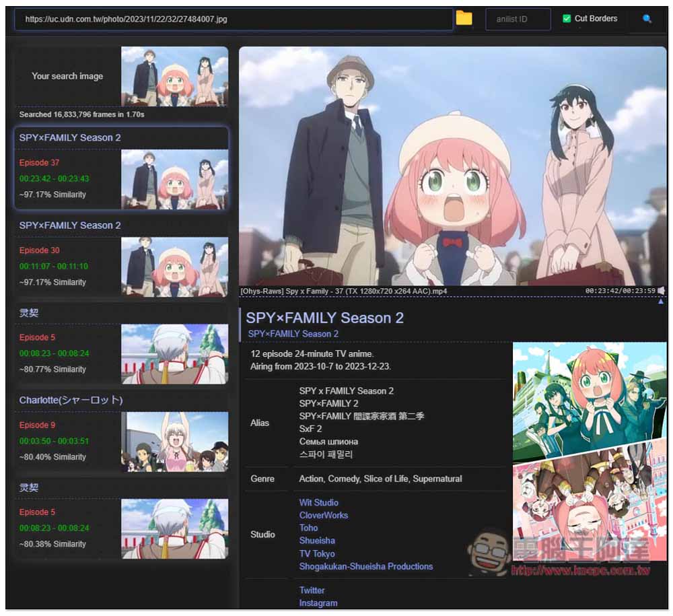Open the Shogakukan-Shueisha Productions link
Screen dimensions: 673x616
[365, 566]
